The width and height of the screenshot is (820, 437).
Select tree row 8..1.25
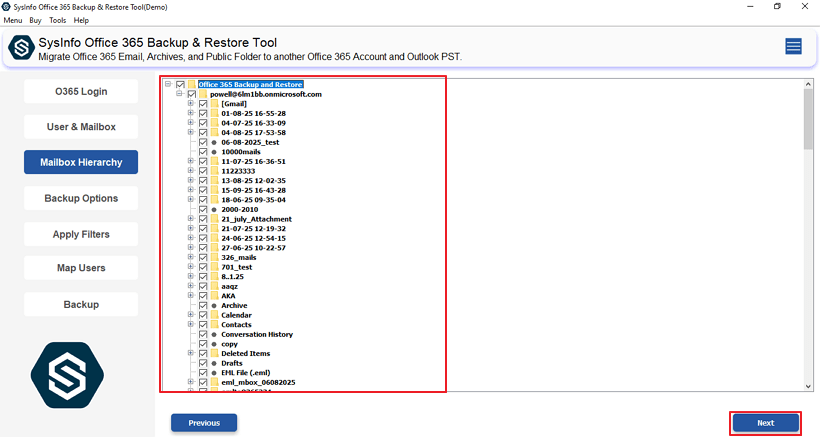click(x=232, y=277)
